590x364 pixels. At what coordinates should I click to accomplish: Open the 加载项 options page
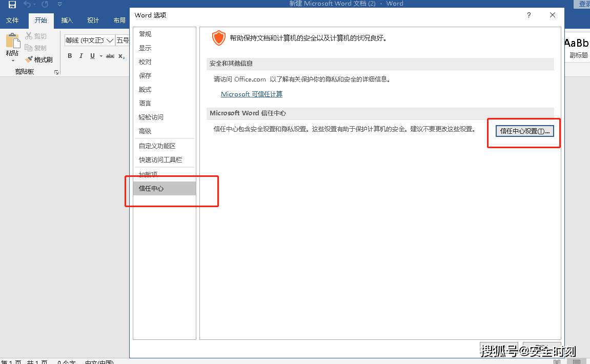[x=165, y=174]
